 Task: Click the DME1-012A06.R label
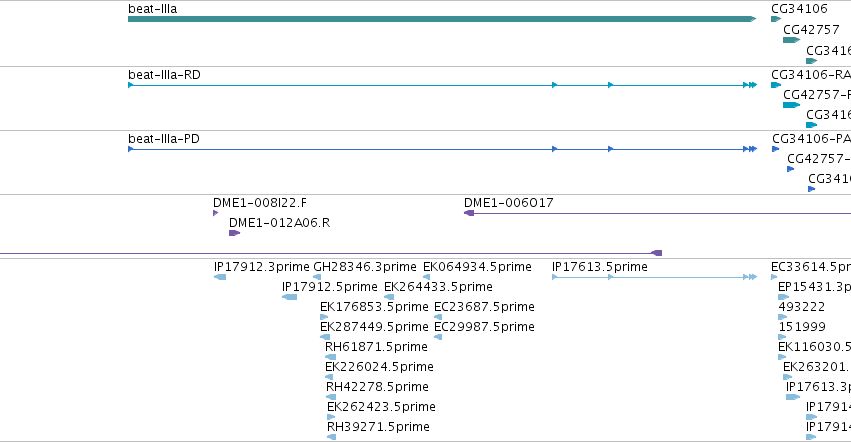pyautogui.click(x=280, y=223)
